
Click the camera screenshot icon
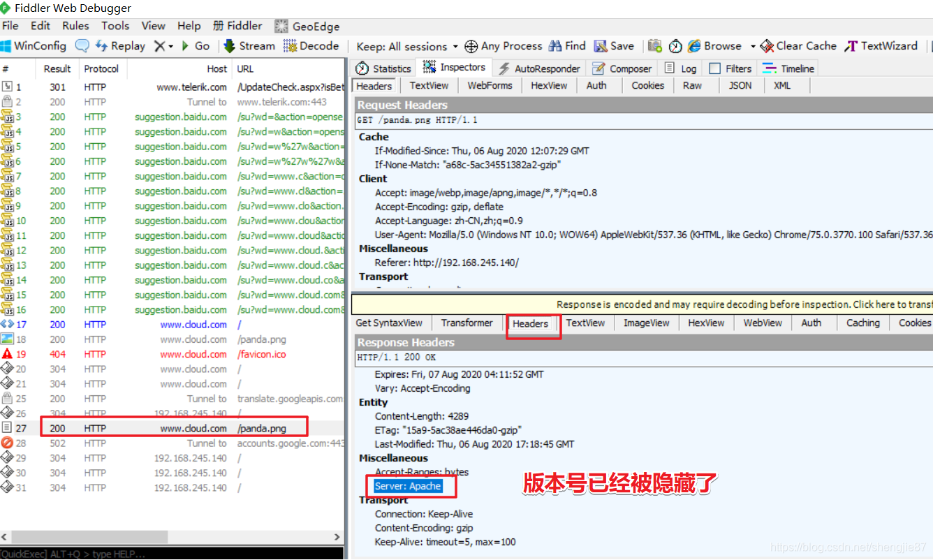(x=654, y=46)
